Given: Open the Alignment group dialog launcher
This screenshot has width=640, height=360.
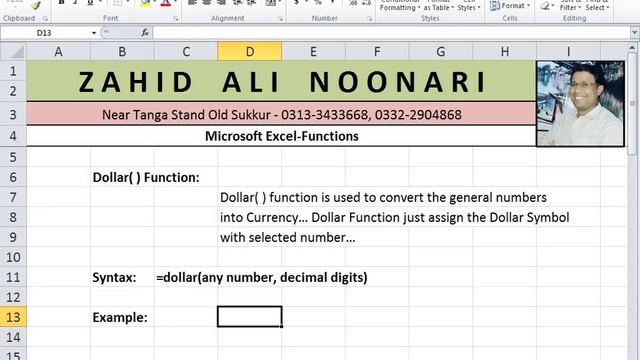Looking at the screenshot, I should pyautogui.click(x=280, y=18).
